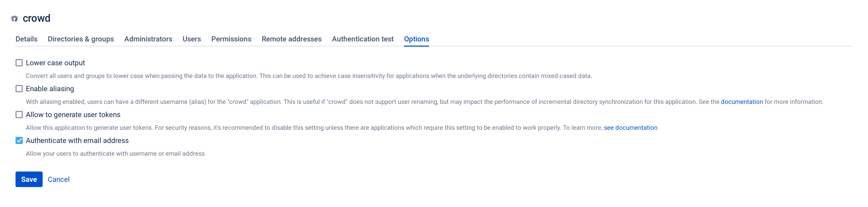The image size is (868, 207).
Task: Click the 'Authenticate with email address' label text
Action: tap(77, 140)
